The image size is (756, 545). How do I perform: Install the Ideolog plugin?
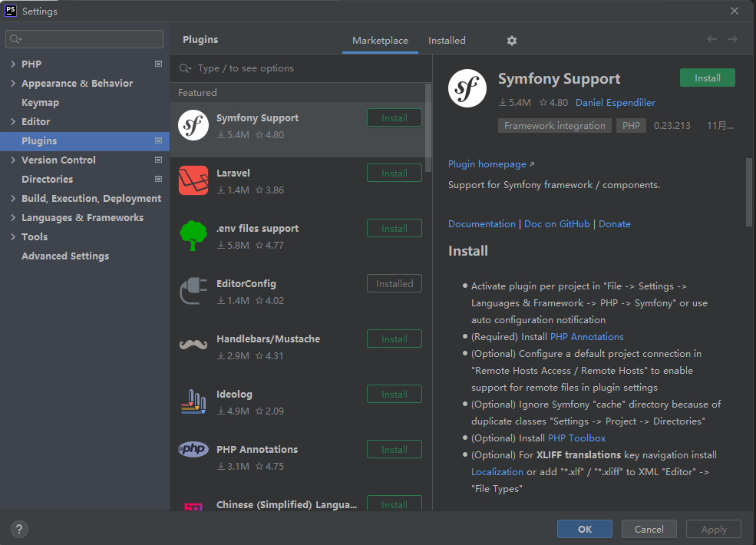[x=395, y=394]
